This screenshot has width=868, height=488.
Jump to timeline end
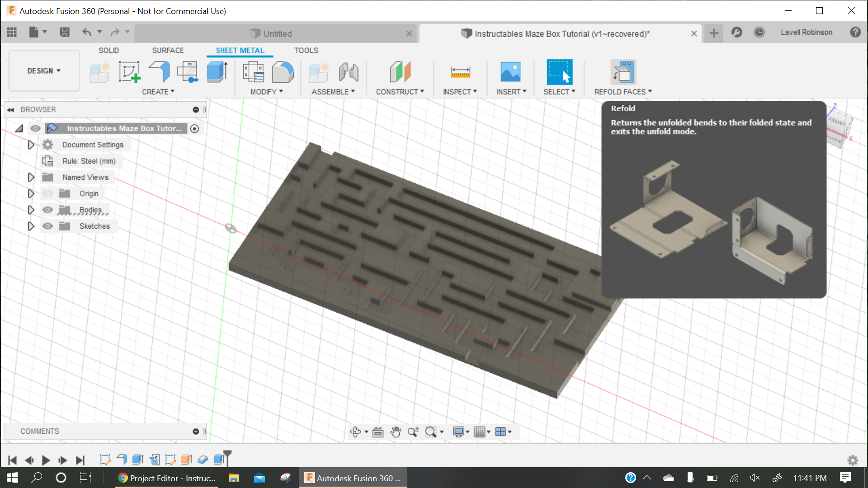(80, 460)
